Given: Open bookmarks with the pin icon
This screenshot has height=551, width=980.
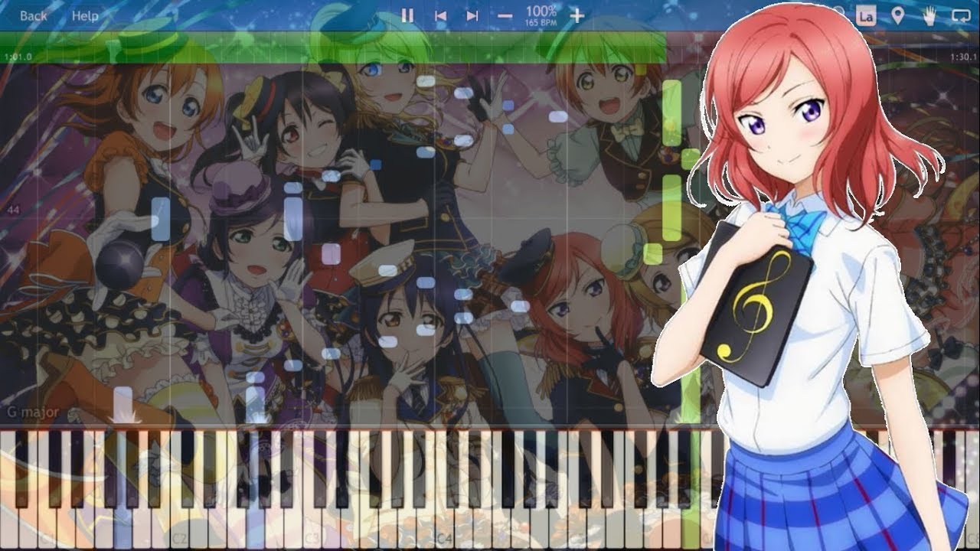Looking at the screenshot, I should [x=898, y=15].
